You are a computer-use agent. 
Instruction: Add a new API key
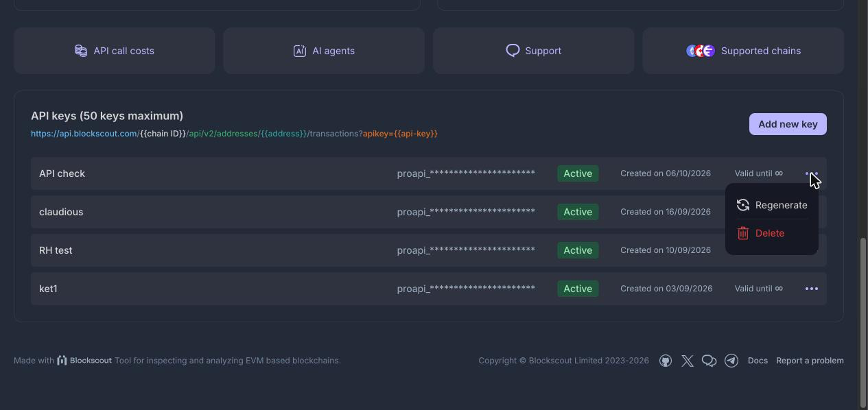point(788,124)
